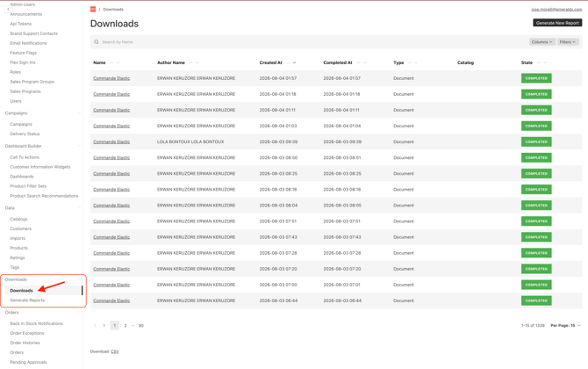
Task: Sort Completed At descending arrow
Action: (x=364, y=62)
